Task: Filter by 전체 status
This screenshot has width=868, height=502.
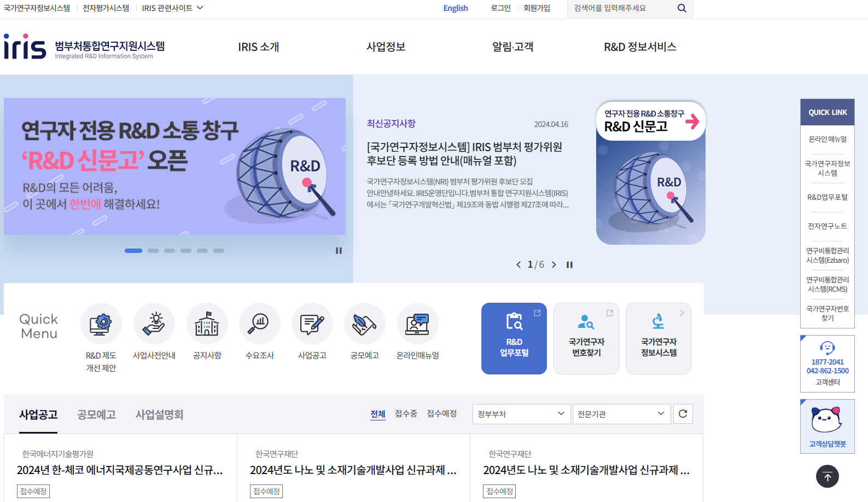Action: point(378,414)
